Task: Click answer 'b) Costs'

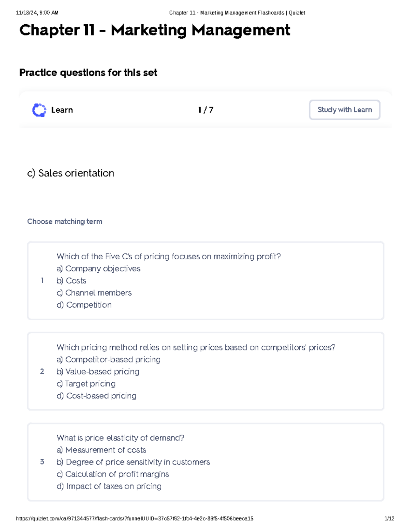Action: click(72, 281)
